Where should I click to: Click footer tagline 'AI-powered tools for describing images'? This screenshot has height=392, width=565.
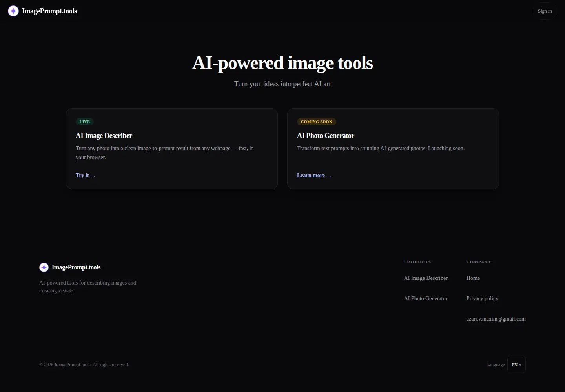click(x=87, y=287)
